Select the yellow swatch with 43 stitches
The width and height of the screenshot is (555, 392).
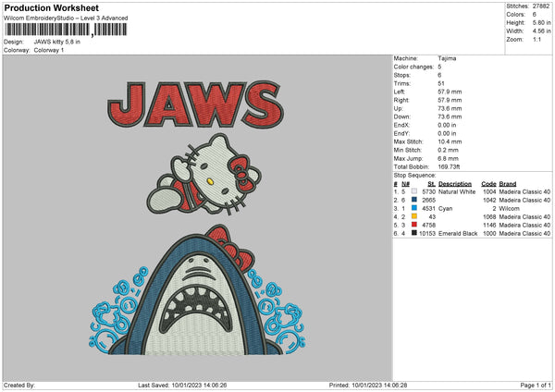click(x=414, y=216)
